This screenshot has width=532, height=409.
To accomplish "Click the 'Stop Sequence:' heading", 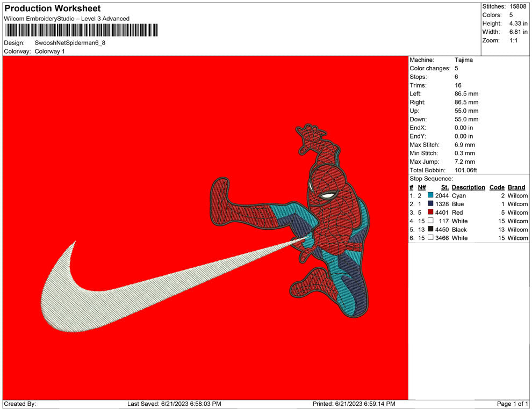I will point(431,178).
